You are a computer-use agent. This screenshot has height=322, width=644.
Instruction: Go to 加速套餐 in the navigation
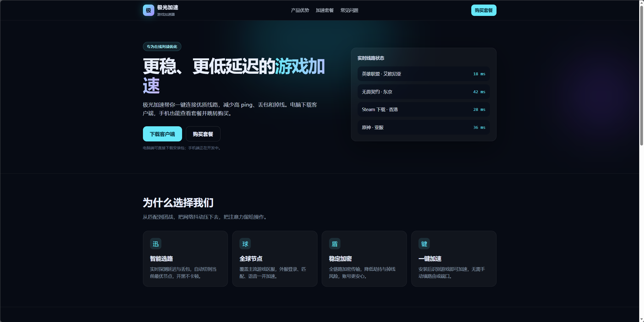tap(325, 10)
